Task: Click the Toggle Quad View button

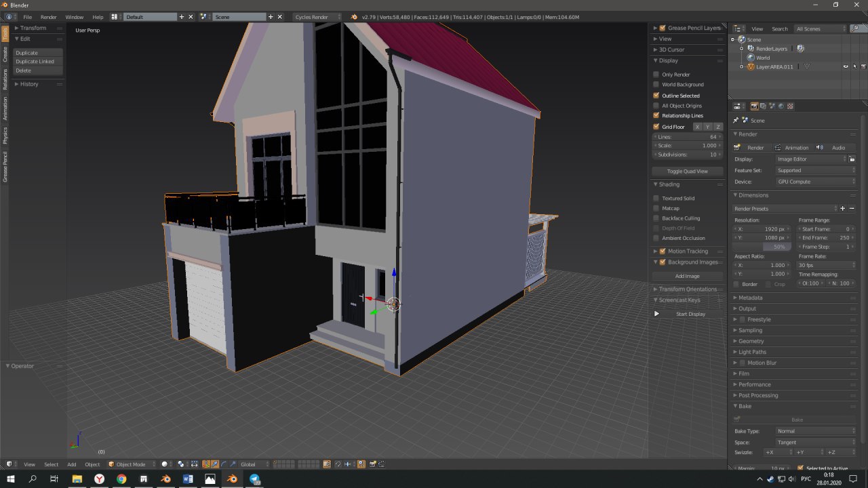Action: (x=688, y=171)
